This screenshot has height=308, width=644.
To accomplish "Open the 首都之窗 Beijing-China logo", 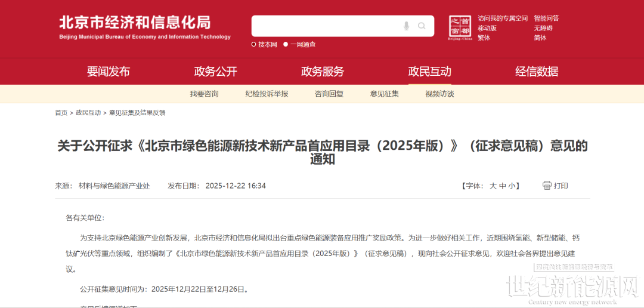I will tap(460, 28).
